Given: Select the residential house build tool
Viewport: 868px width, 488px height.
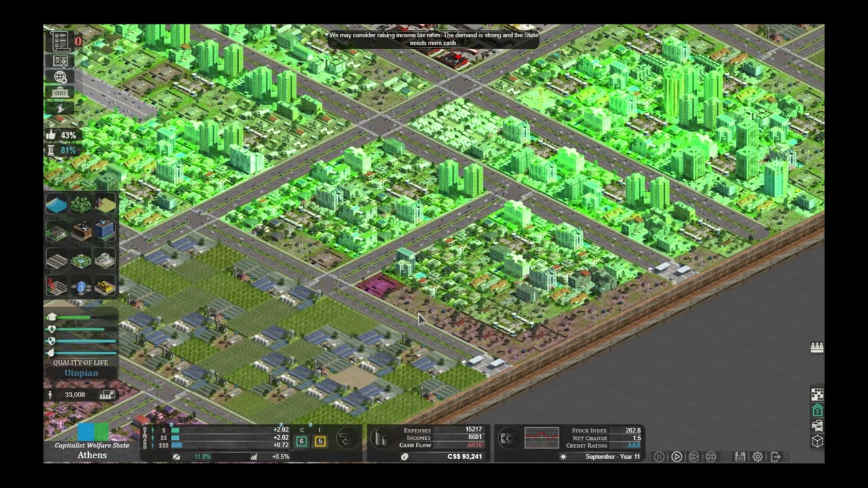Looking at the screenshot, I should tap(57, 231).
